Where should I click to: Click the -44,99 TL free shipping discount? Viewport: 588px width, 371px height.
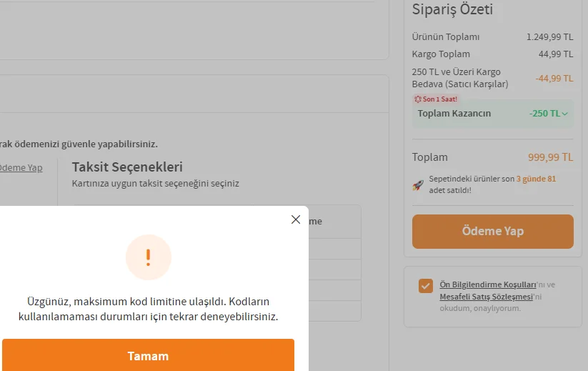point(554,79)
